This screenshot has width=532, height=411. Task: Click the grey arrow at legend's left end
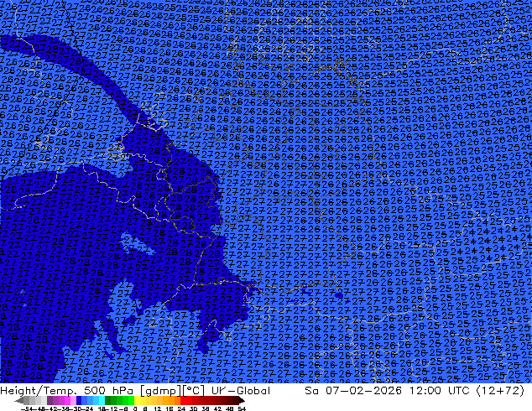point(19,400)
